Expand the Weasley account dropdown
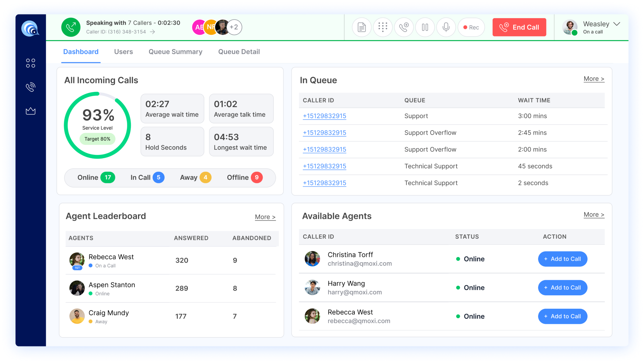 [618, 24]
